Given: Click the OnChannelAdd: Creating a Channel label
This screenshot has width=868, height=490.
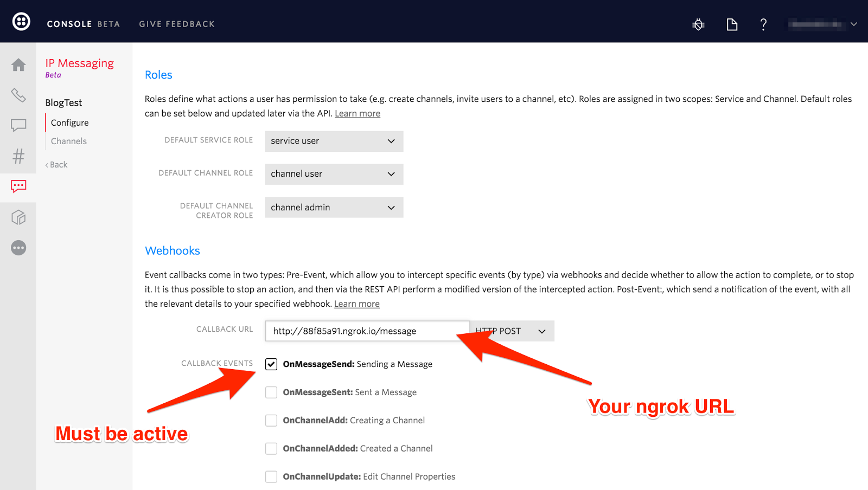Looking at the screenshot, I should (x=354, y=421).
